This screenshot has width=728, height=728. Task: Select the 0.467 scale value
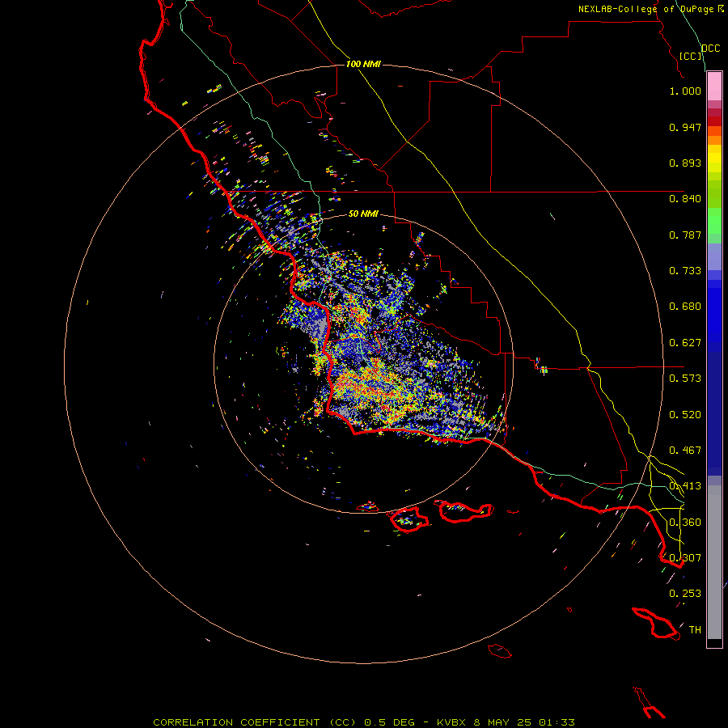[685, 451]
